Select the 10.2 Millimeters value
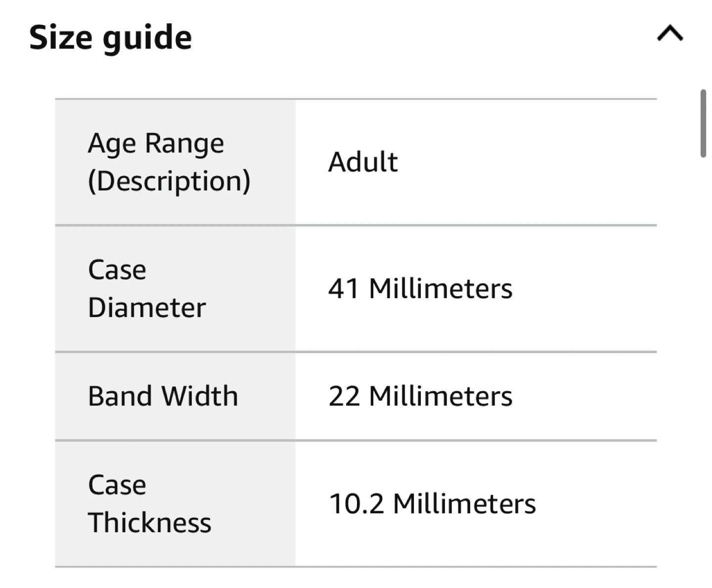Screen dimensions: 712x588 433,504
